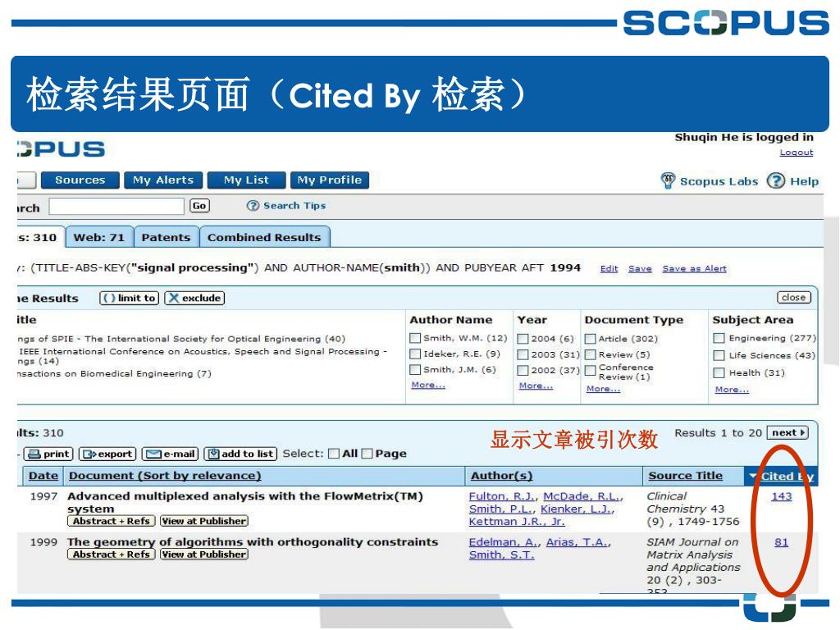This screenshot has height=630, width=840.
Task: Tick the 2004 year checkbox
Action: tap(523, 339)
